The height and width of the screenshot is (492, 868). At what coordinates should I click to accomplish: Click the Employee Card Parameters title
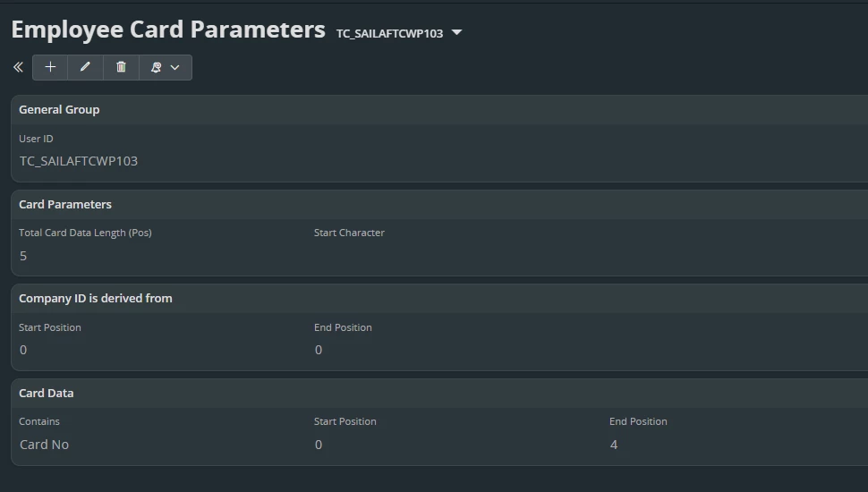click(x=168, y=30)
